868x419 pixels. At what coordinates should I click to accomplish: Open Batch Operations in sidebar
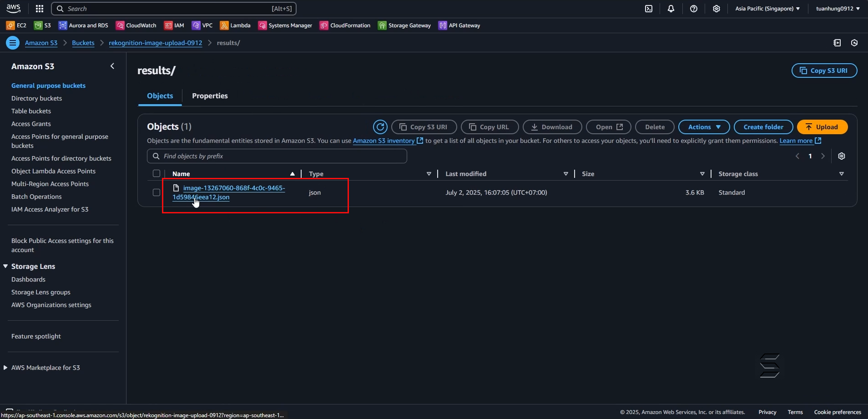(x=36, y=197)
